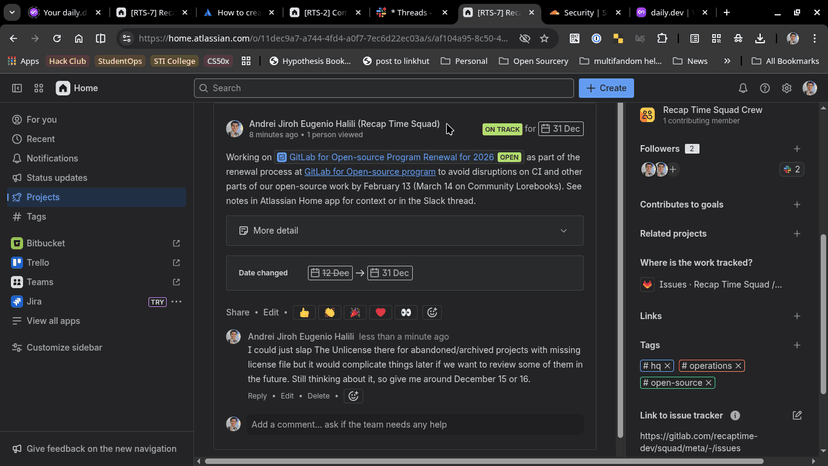Click the Add a comment field
The image size is (828, 466).
pyautogui.click(x=414, y=424)
